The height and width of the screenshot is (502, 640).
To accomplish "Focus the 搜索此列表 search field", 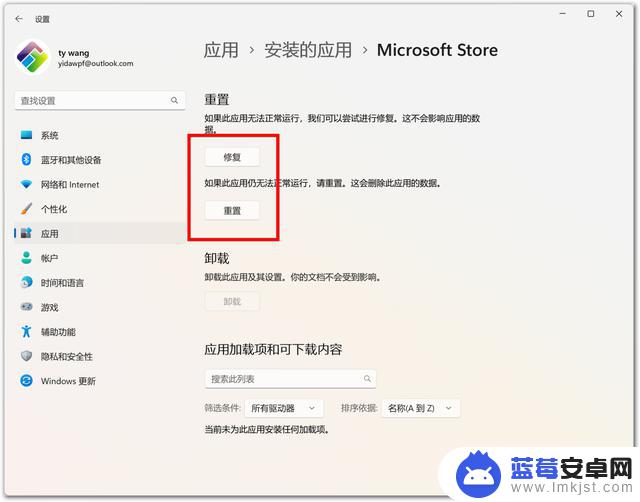I will 290,379.
